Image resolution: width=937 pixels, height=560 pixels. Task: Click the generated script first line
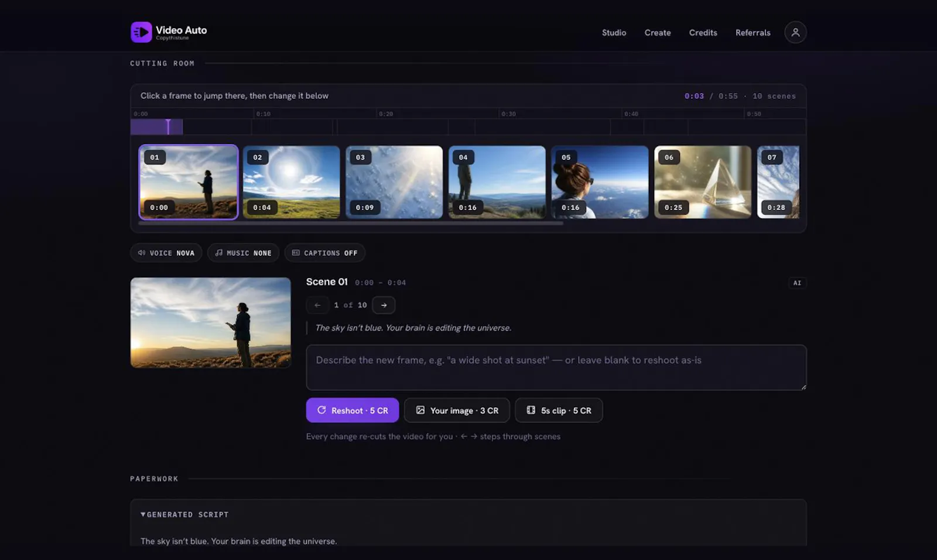pos(238,541)
